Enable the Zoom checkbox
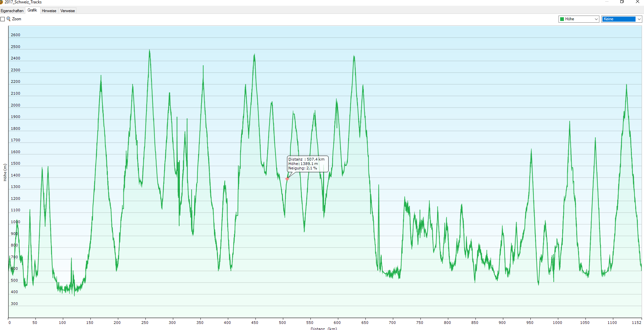This screenshot has width=644, height=330. (x=3, y=19)
